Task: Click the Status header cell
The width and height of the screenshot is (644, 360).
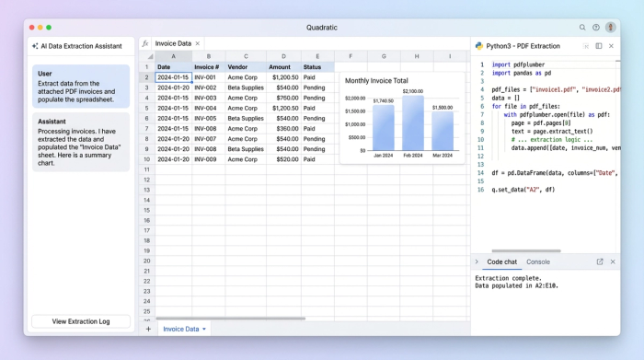Action: [x=317, y=67]
